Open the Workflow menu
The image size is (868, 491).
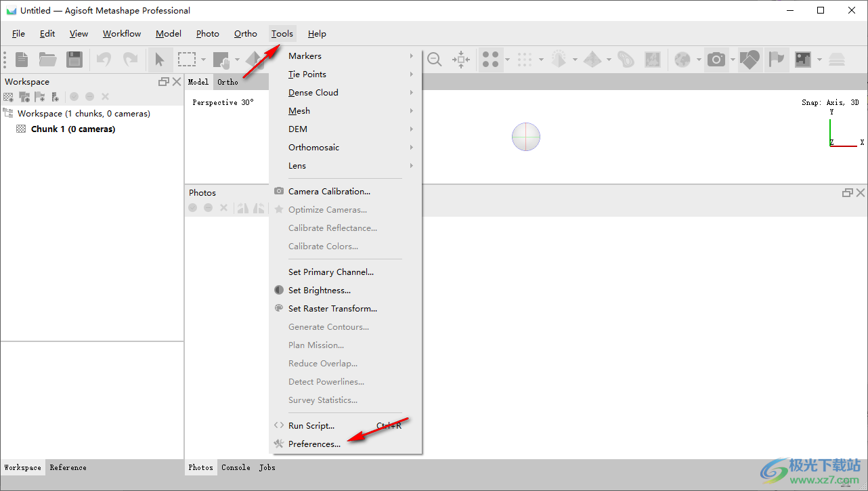coord(122,34)
